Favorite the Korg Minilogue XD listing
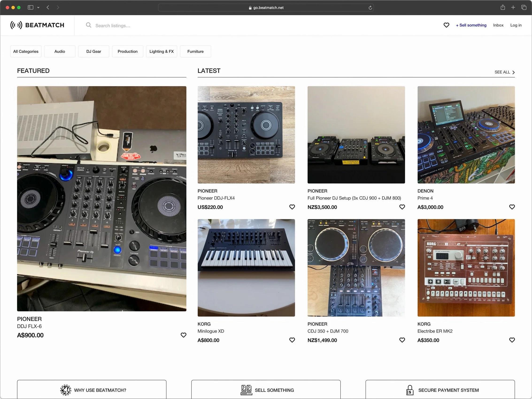Image resolution: width=532 pixels, height=399 pixels. [292, 340]
